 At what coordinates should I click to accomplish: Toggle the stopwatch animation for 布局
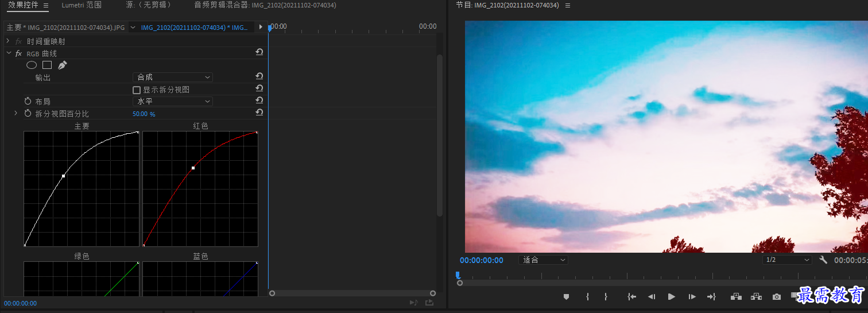click(x=28, y=101)
